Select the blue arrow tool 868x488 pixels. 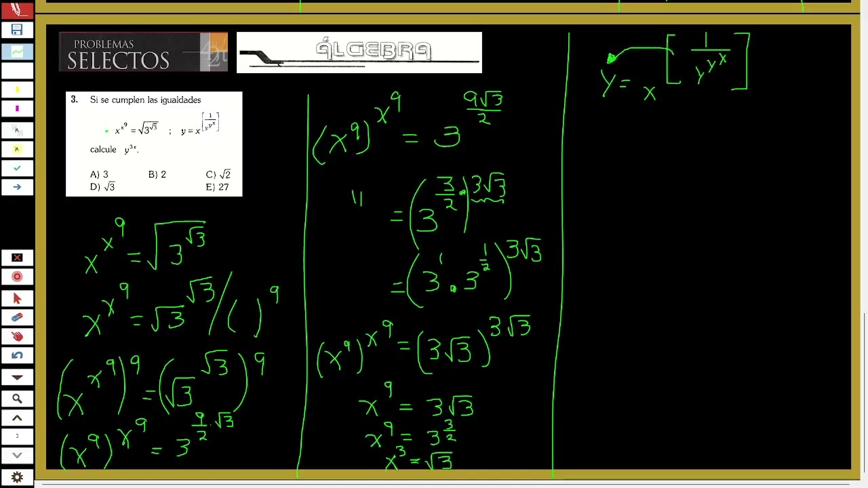click(17, 187)
